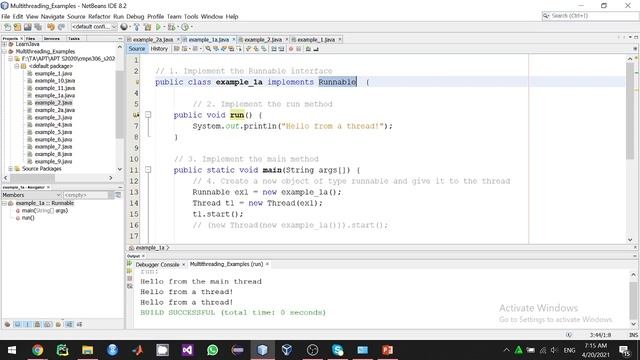This screenshot has height=360, width=640.
Task: Select run() member in Navigator
Action: point(28,218)
